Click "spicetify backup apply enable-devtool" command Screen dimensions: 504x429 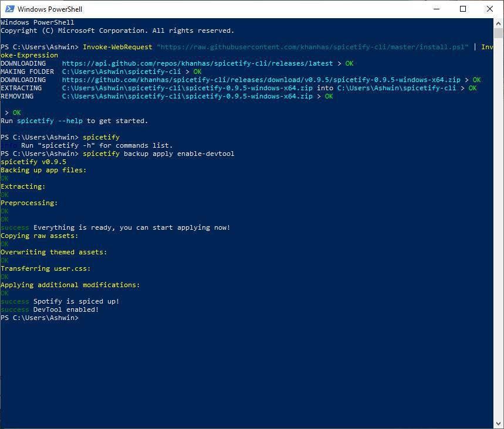[x=158, y=154]
